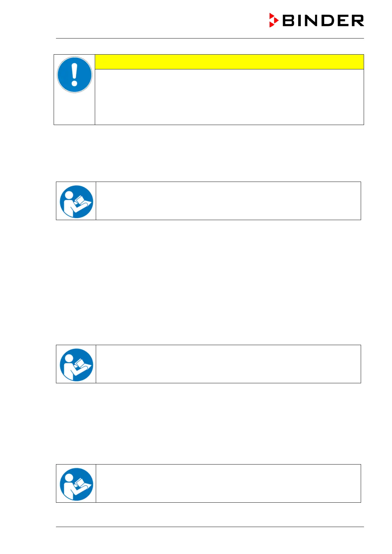Select the middle read-the-manual icon
The width and height of the screenshot is (392, 554).
pyautogui.click(x=76, y=365)
